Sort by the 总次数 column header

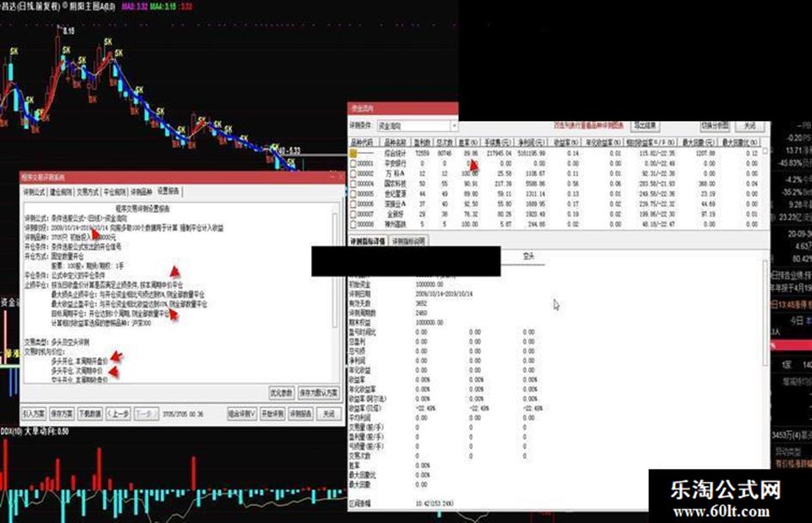tap(444, 142)
